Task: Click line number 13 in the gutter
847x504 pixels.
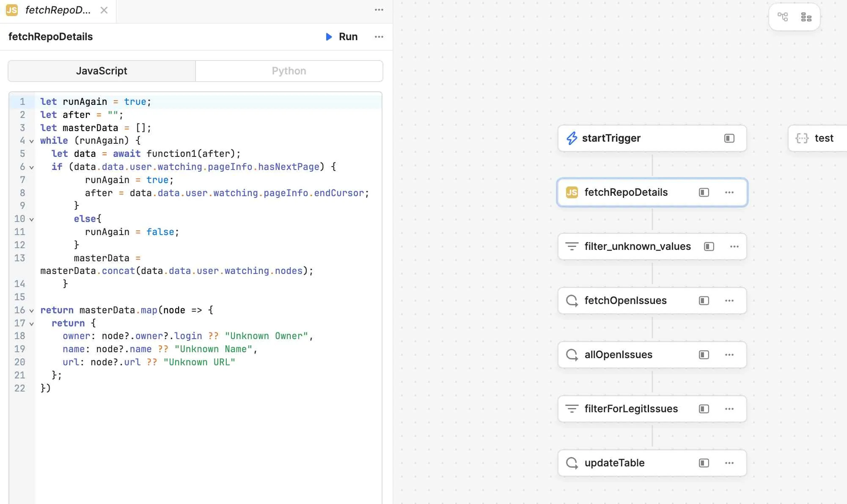Action: pos(19,258)
